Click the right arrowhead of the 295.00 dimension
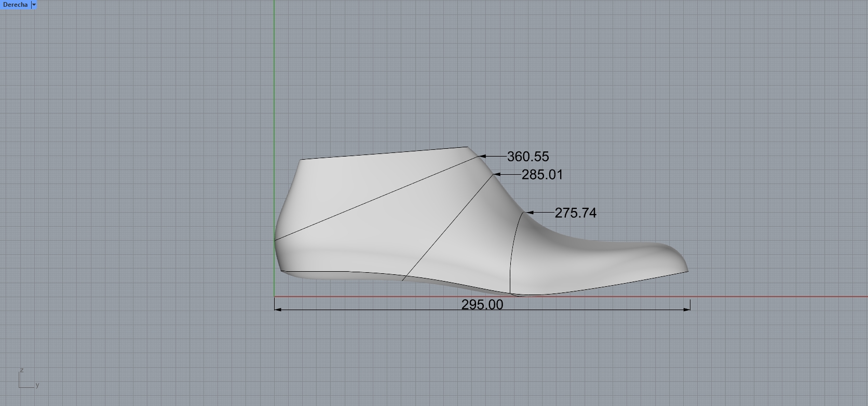Image resolution: width=868 pixels, height=406 pixels. point(687,310)
